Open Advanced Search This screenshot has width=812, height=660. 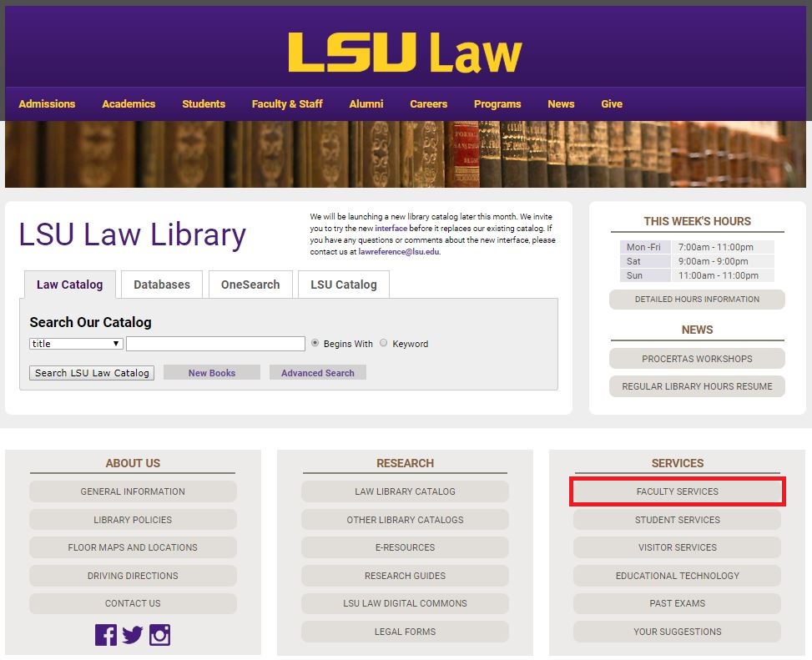click(x=317, y=373)
